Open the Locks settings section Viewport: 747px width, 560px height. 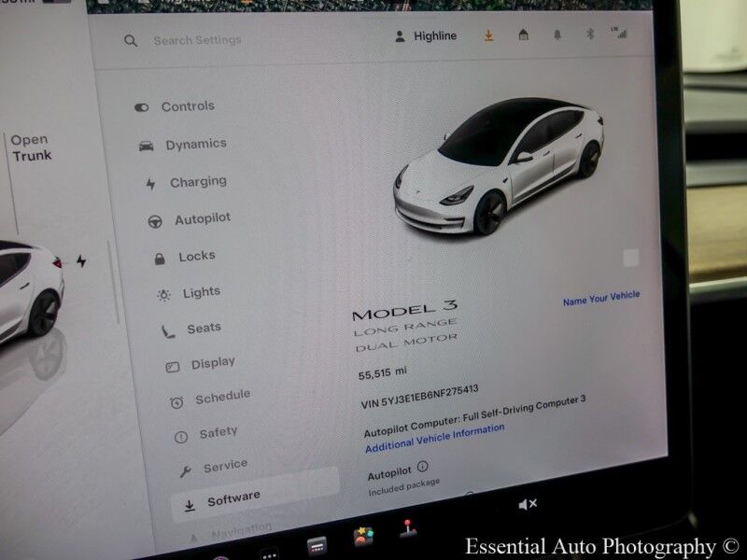click(x=184, y=257)
